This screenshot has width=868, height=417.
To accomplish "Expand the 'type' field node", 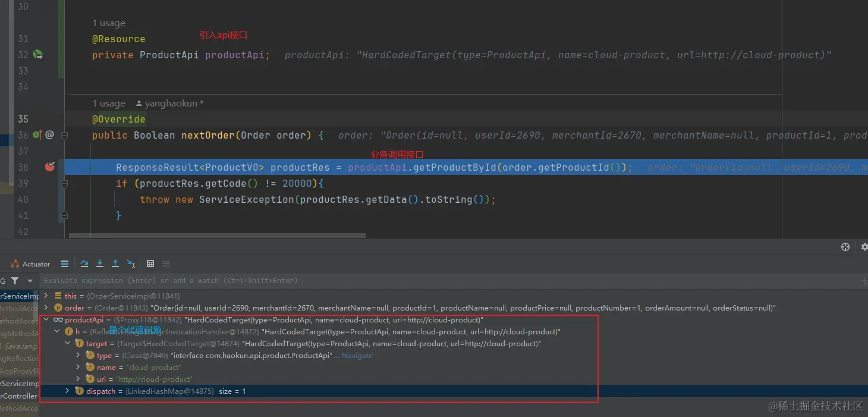I will click(x=78, y=355).
